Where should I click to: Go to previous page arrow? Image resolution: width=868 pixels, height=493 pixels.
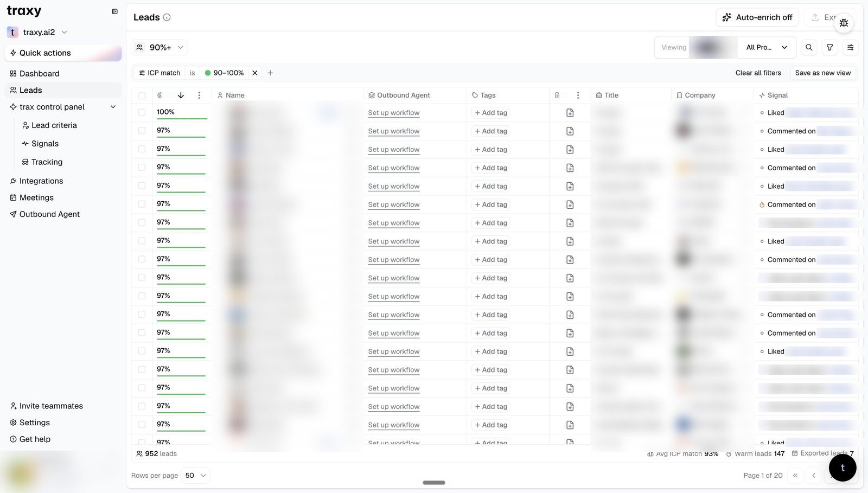point(814,476)
